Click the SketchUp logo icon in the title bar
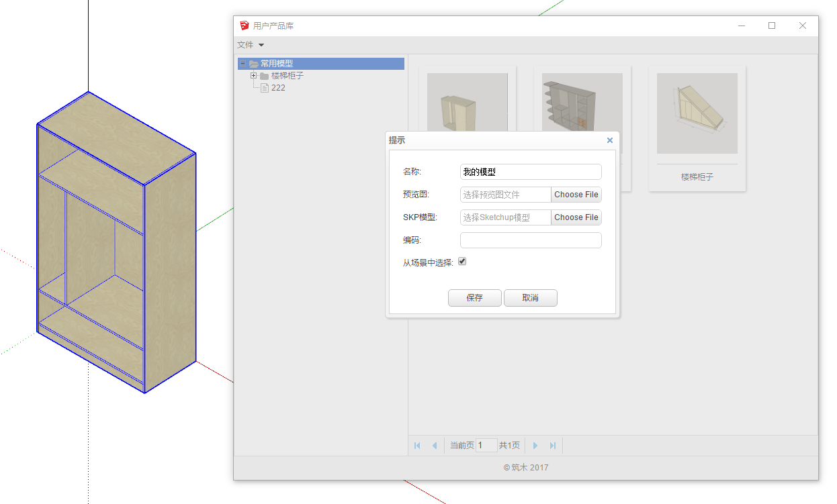 point(243,26)
